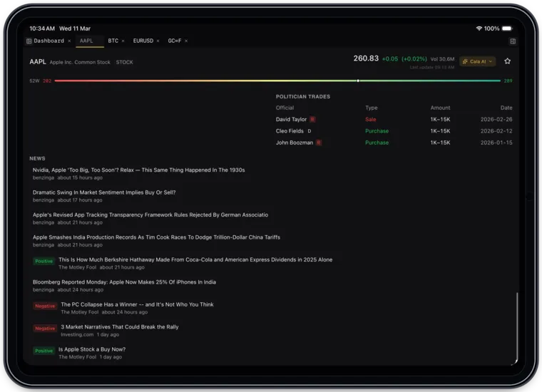Click the AAPL price 260.83
This screenshot has height=392, width=542.
pyautogui.click(x=366, y=58)
